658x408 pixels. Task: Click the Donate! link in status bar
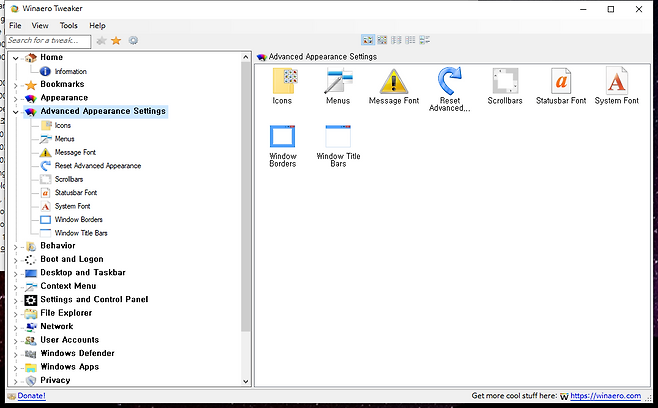pos(31,396)
